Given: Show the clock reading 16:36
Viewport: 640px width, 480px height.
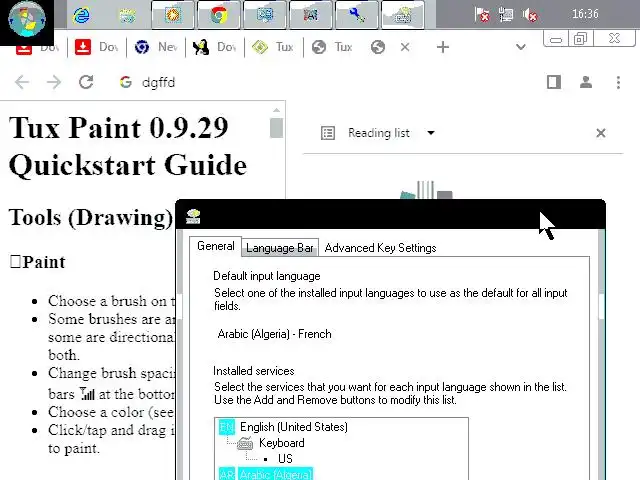Looking at the screenshot, I should (585, 14).
